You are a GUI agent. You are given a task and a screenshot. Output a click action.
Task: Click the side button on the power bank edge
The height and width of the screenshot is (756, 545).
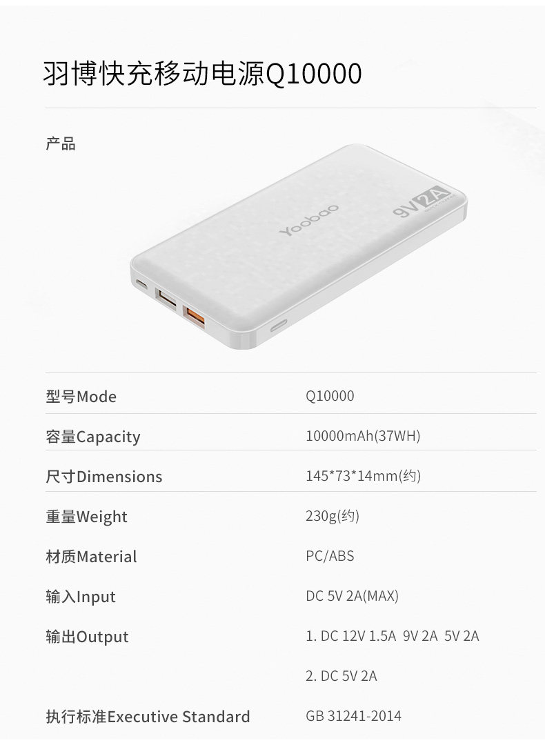[278, 326]
